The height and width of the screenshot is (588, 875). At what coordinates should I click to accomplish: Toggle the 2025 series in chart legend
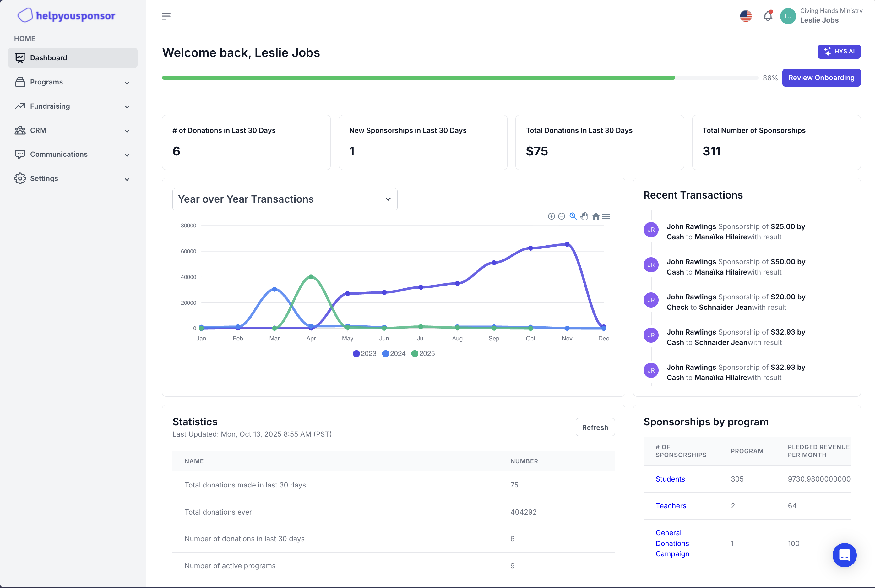coord(423,354)
